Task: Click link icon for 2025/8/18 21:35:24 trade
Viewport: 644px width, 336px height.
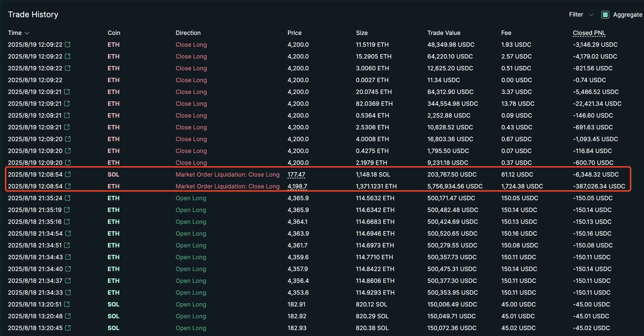Action: click(68, 198)
